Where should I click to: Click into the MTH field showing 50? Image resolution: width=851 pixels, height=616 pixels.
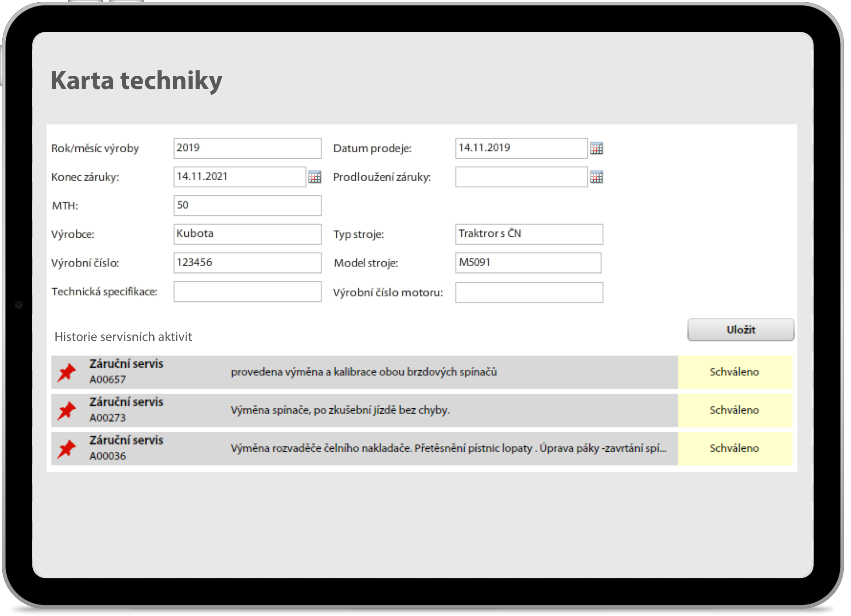pos(247,205)
